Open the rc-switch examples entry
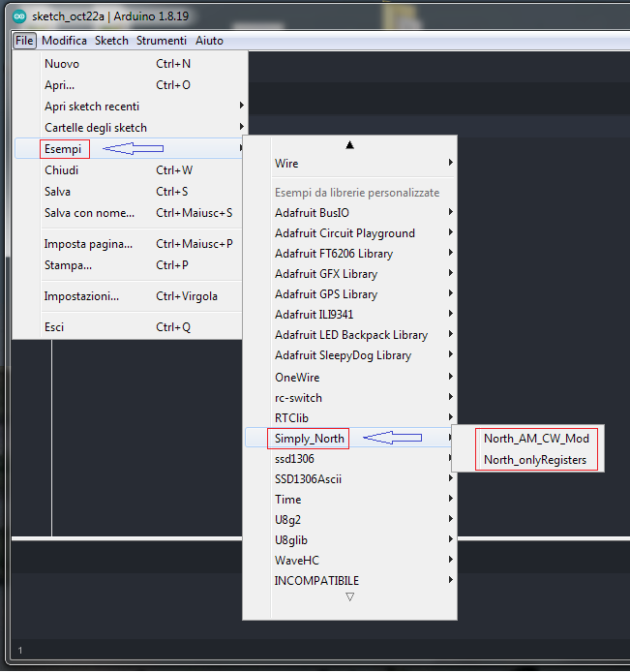630x672 pixels. coord(350,398)
